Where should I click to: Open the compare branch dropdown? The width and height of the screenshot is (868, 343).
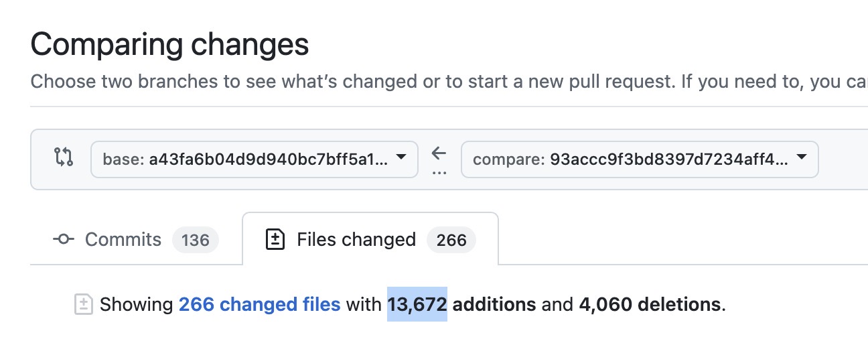point(640,159)
